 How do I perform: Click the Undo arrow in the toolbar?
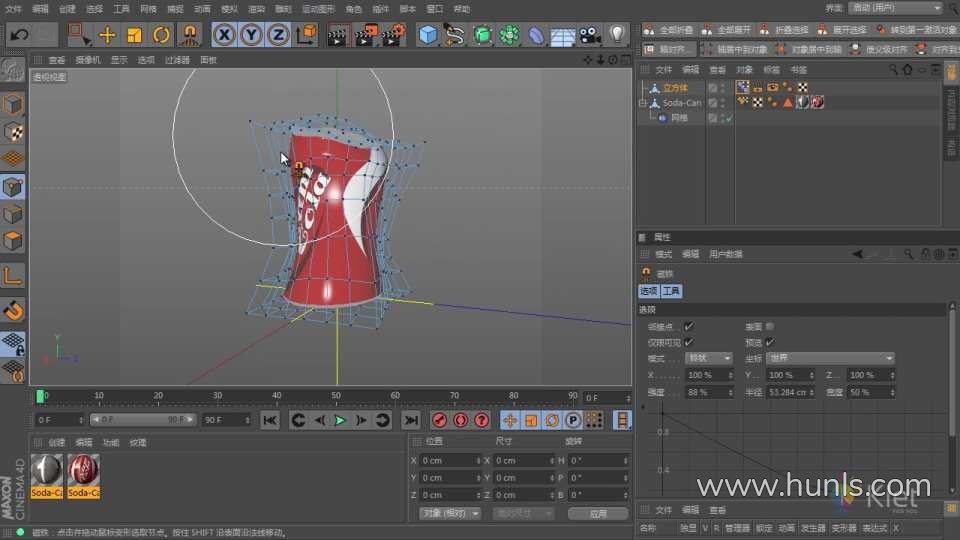pyautogui.click(x=19, y=34)
